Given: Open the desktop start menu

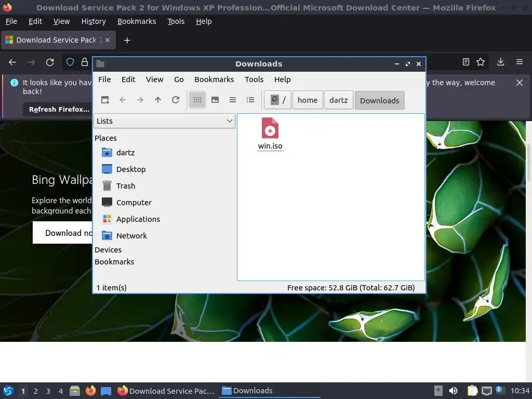Looking at the screenshot, I should point(8,391).
